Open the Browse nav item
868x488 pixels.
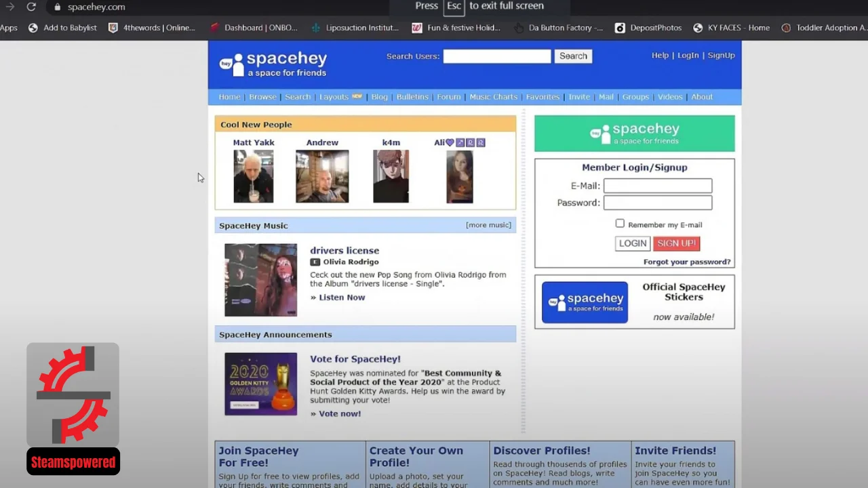pos(262,97)
